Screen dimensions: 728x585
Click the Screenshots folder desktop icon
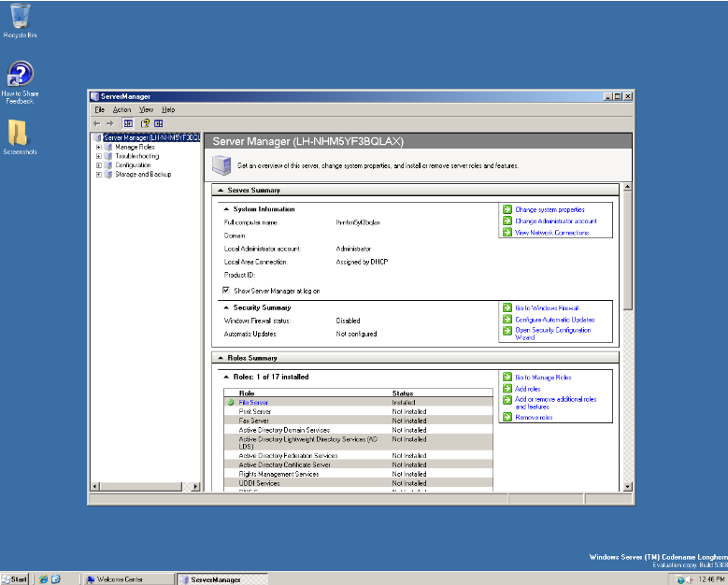pyautogui.click(x=18, y=133)
